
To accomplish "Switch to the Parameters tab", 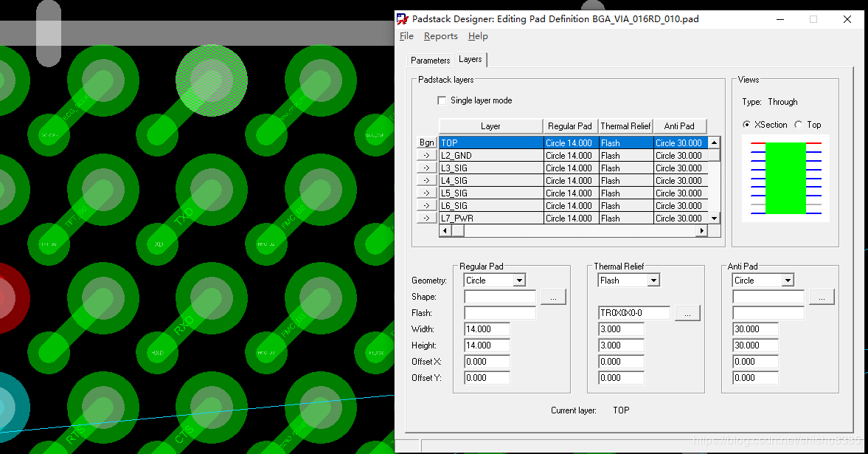I will [x=430, y=61].
